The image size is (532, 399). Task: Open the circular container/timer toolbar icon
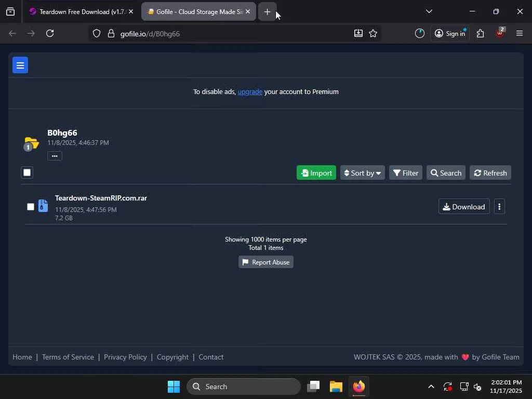(420, 33)
